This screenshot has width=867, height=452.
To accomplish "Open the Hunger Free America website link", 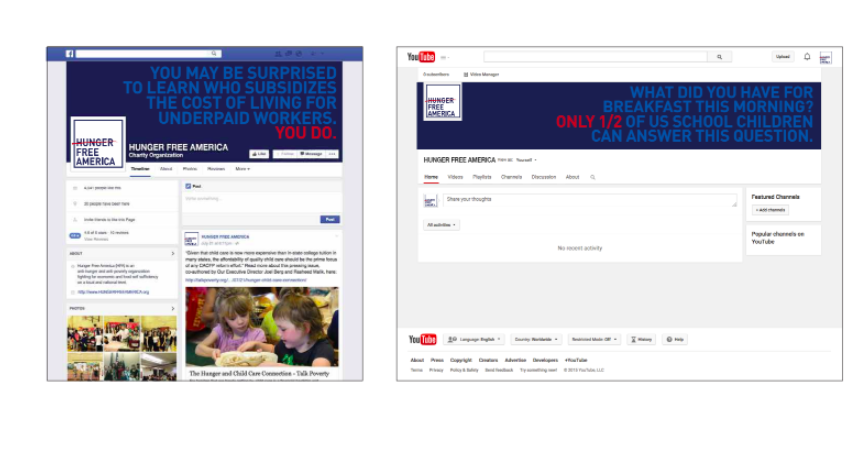I will click(113, 292).
